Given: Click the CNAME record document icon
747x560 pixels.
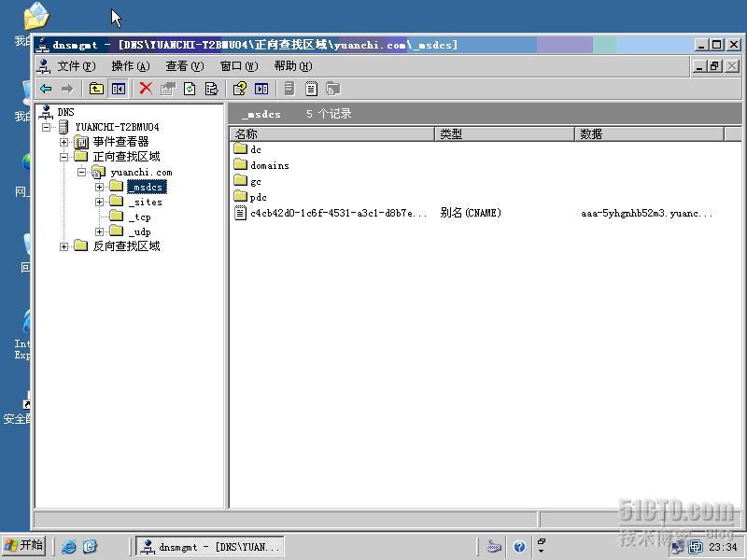Looking at the screenshot, I should click(241, 213).
